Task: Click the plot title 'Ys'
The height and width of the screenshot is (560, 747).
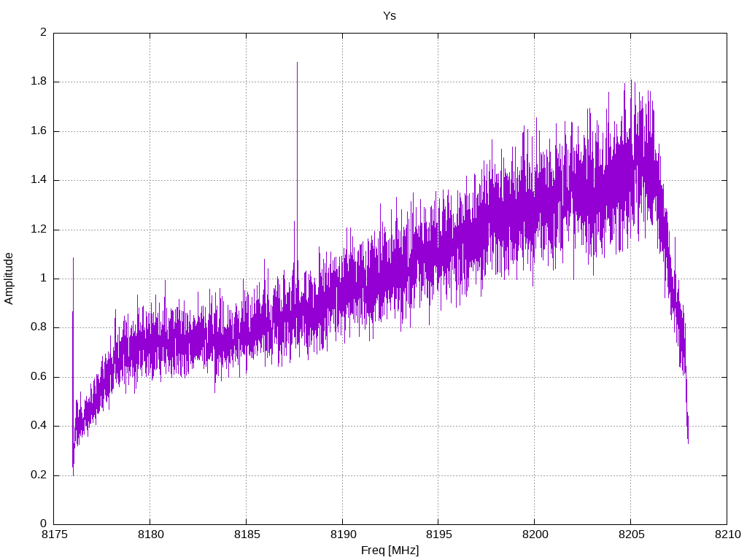Action: click(x=390, y=16)
